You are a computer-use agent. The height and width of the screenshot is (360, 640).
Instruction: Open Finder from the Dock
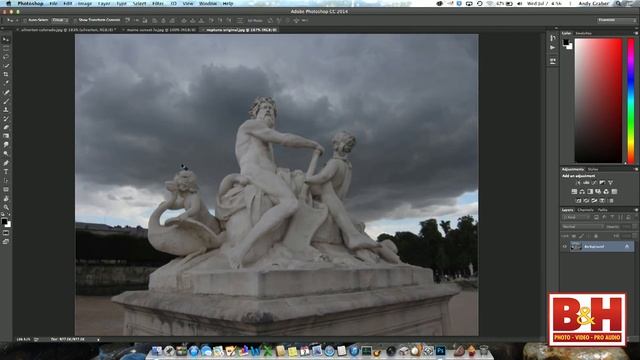click(x=157, y=351)
